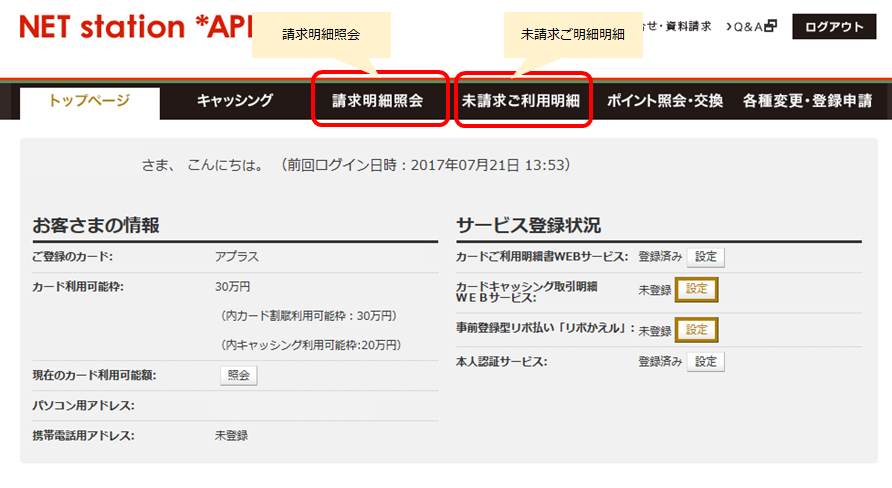Open the ポイント照会・交換 menu

click(665, 101)
